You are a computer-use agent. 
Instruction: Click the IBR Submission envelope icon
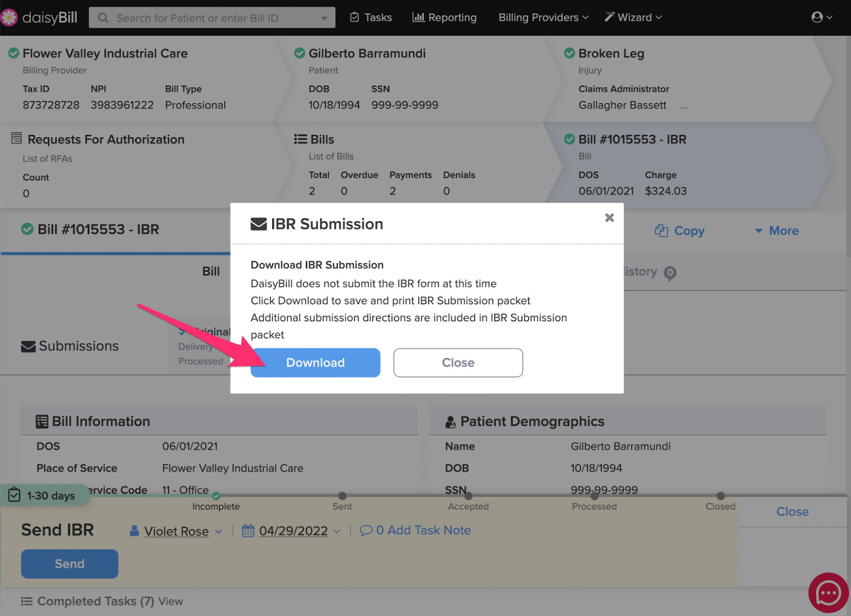tap(258, 224)
